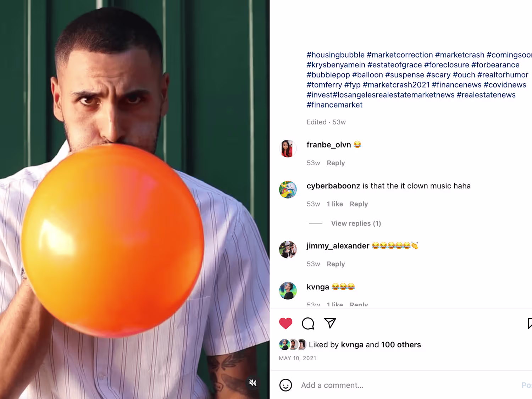
Task: View the 1 like on cyberbaboonz's comment
Action: [x=335, y=204]
